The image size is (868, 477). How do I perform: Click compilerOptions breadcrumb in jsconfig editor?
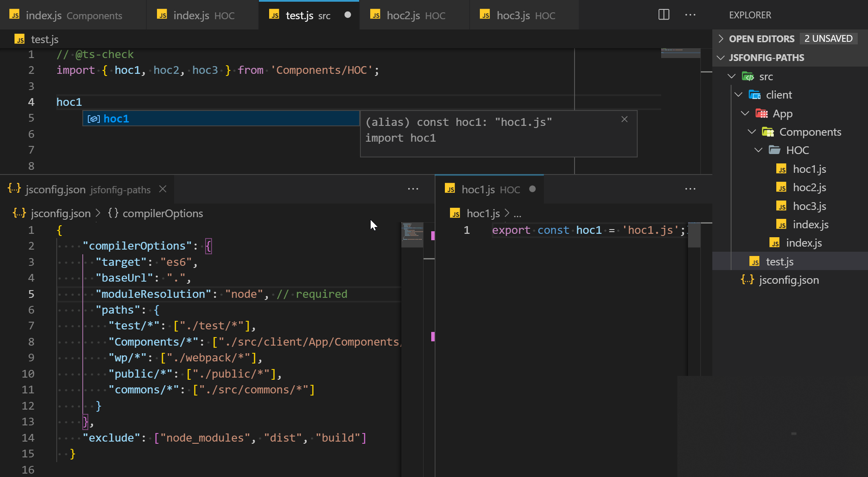162,213
